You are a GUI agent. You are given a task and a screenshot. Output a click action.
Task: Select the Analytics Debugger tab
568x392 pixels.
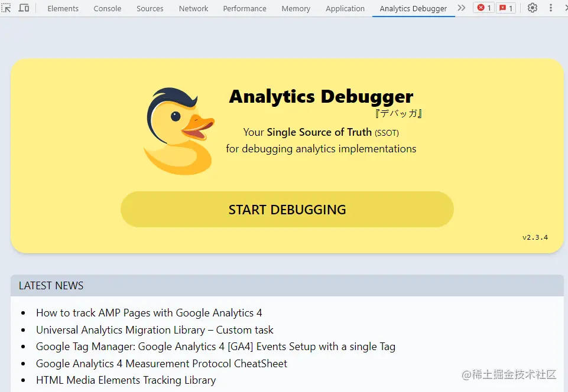coord(413,8)
